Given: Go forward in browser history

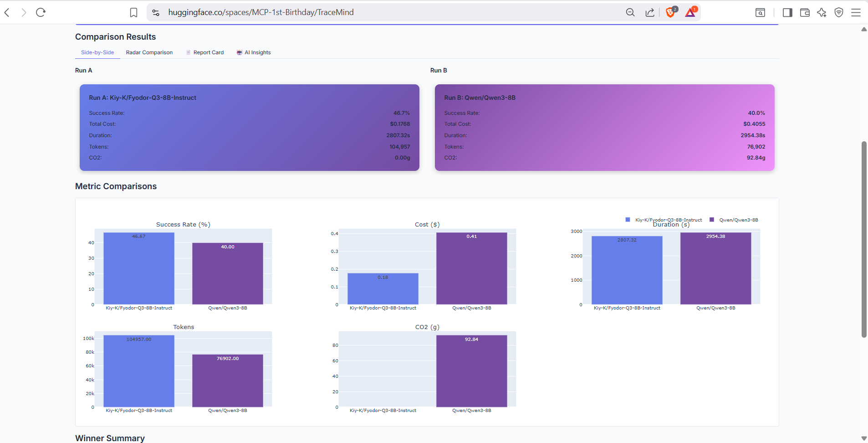Looking at the screenshot, I should pos(24,12).
